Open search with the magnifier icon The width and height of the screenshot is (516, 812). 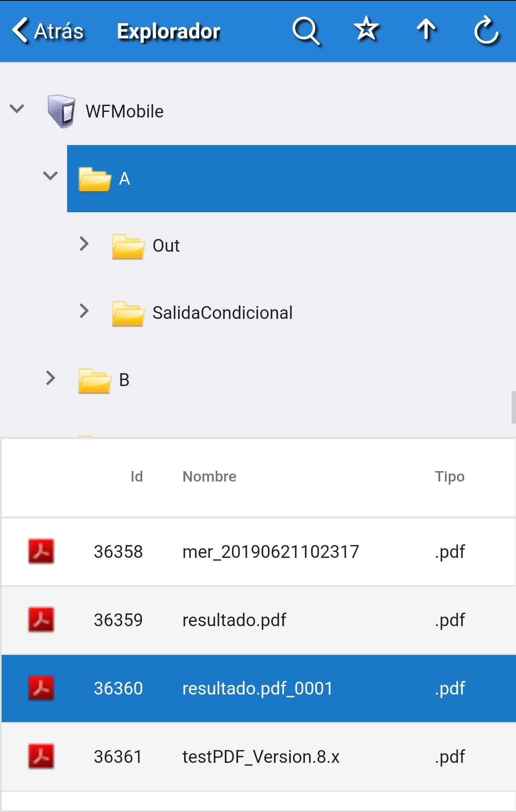306,31
